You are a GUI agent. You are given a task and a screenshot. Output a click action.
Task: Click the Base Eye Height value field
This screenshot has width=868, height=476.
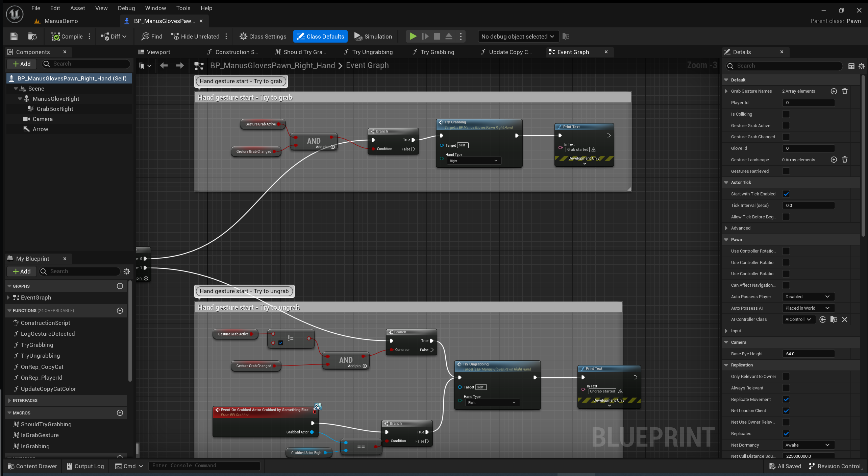pos(808,354)
